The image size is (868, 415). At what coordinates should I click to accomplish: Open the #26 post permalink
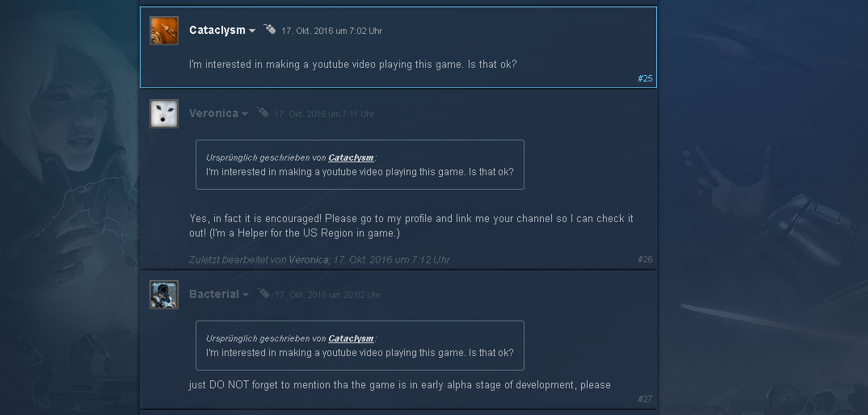pos(645,259)
